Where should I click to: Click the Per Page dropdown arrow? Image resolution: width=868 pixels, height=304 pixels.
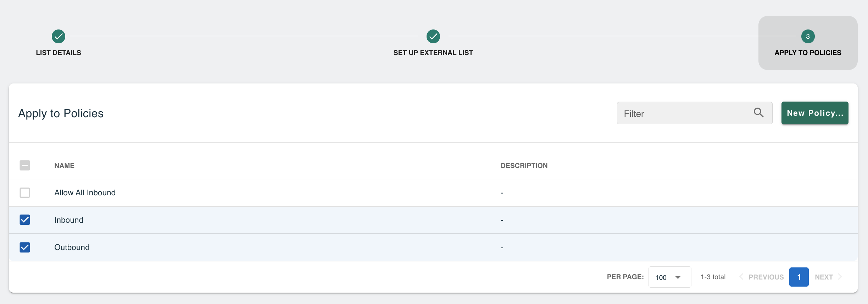[678, 277]
